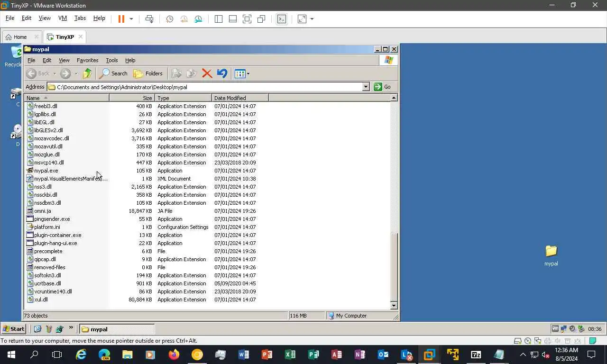This screenshot has width=607, height=364.
Task: Click the muted volume icon in host tray
Action: [546, 355]
